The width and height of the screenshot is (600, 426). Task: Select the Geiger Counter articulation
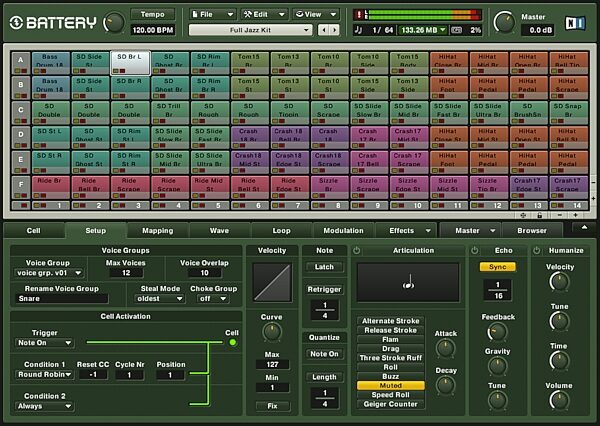[390, 404]
